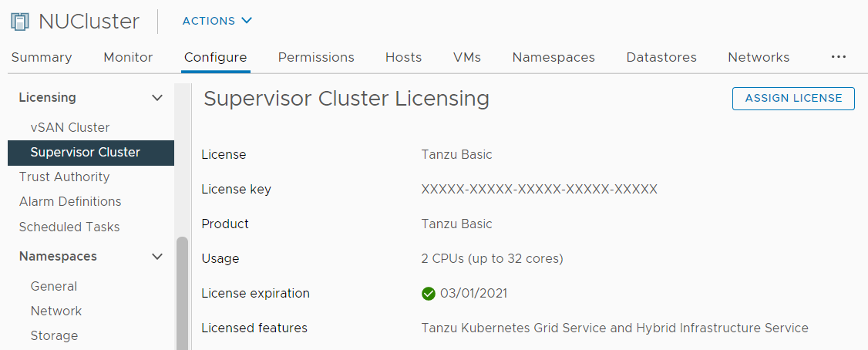Click the Tanzu Basic License value
Viewport: 868px width, 350px height.
[456, 154]
